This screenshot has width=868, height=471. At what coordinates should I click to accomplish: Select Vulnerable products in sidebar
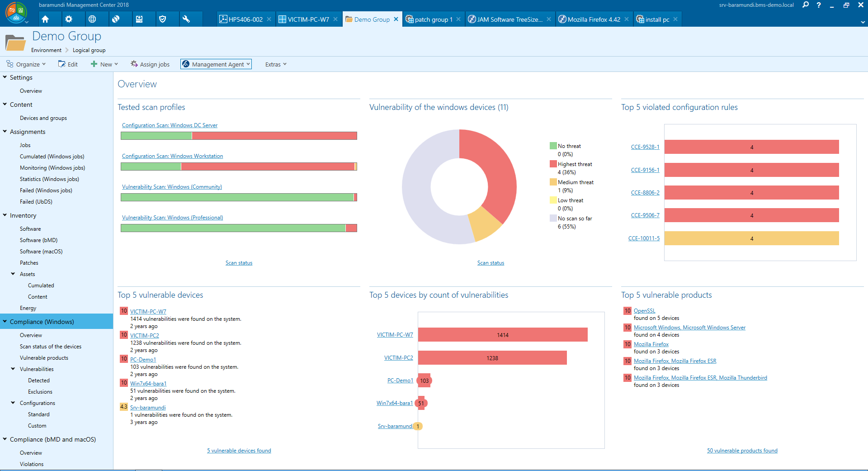44,358
